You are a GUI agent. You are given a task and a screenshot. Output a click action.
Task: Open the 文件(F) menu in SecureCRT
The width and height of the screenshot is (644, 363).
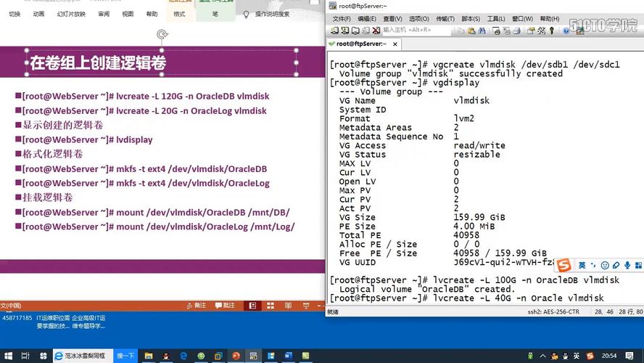tap(342, 18)
